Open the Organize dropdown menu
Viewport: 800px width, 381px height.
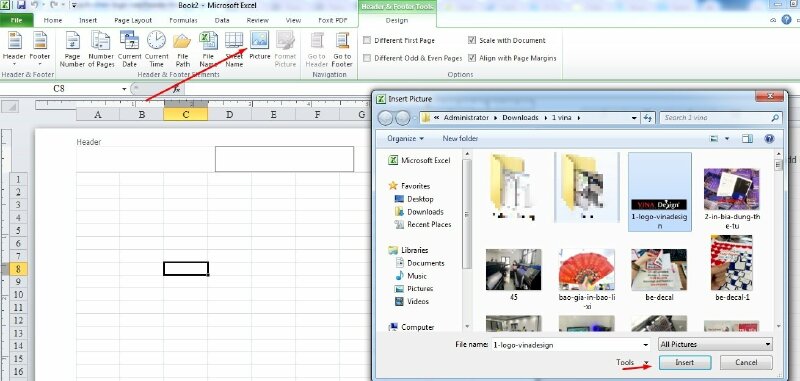point(405,139)
